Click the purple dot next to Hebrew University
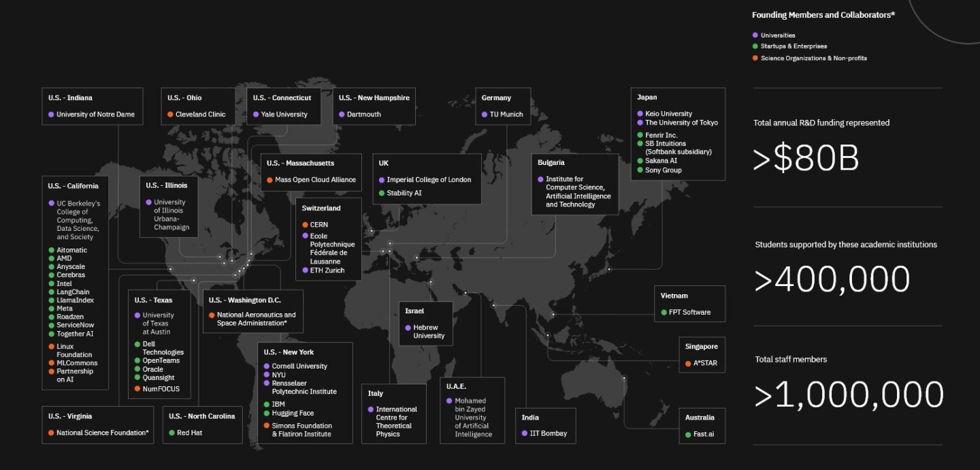The width and height of the screenshot is (980, 470). [x=408, y=328]
